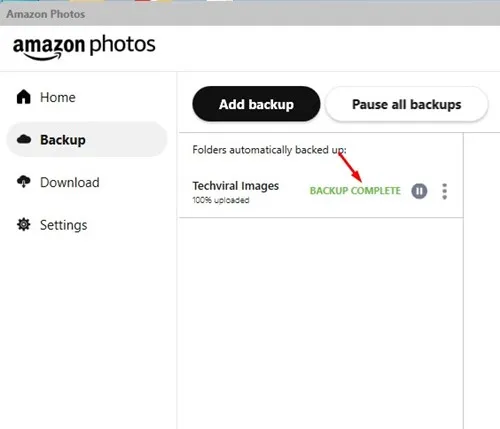Click the Home house icon

(24, 97)
